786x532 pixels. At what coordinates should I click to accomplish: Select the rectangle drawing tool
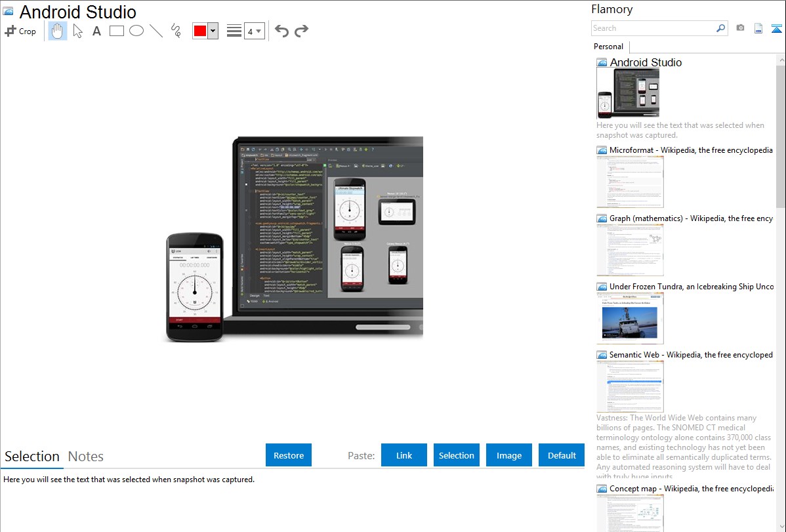click(116, 31)
